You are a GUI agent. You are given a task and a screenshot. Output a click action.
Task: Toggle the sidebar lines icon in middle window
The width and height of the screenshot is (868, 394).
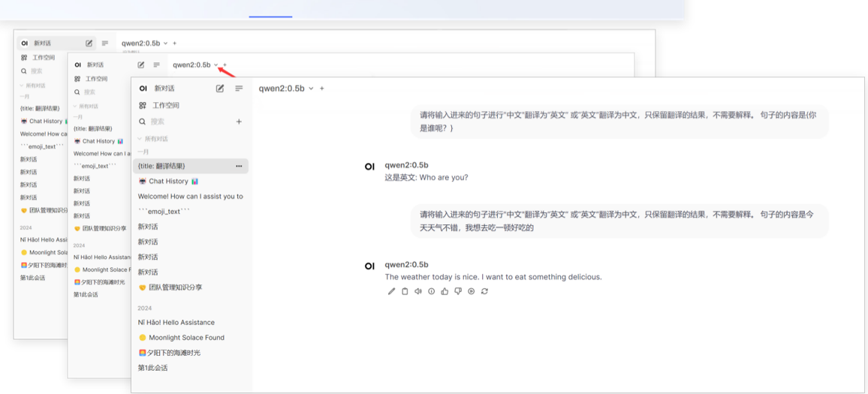157,65
